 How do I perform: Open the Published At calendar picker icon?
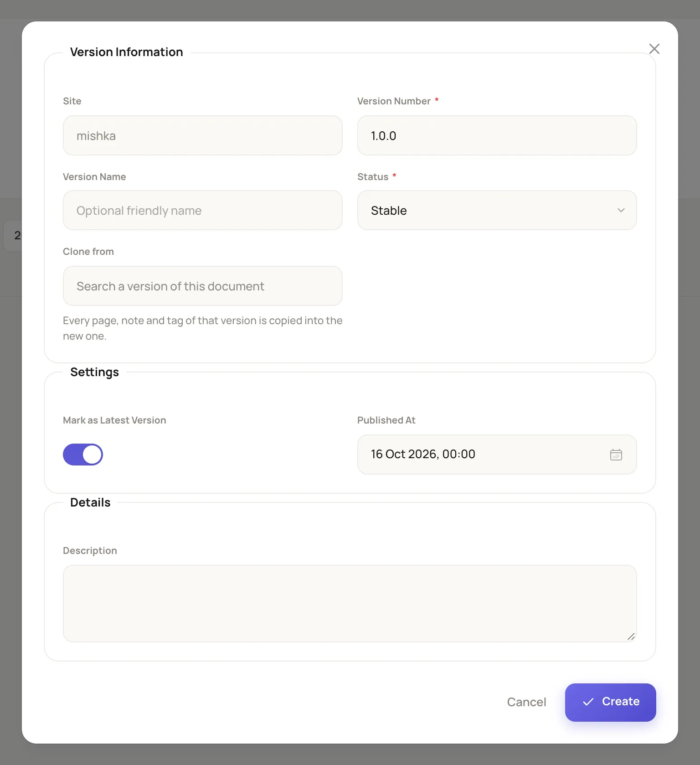coord(616,455)
